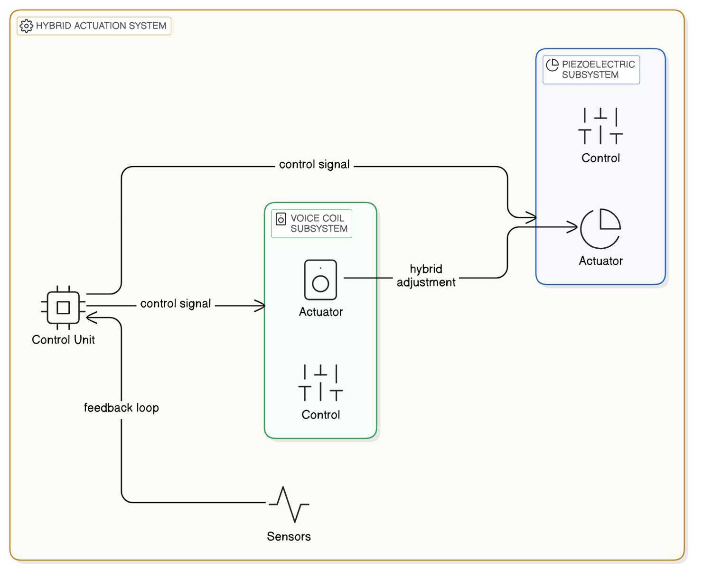Click the Control Unit chip icon
Screen dimensions: 712x588
tap(63, 308)
